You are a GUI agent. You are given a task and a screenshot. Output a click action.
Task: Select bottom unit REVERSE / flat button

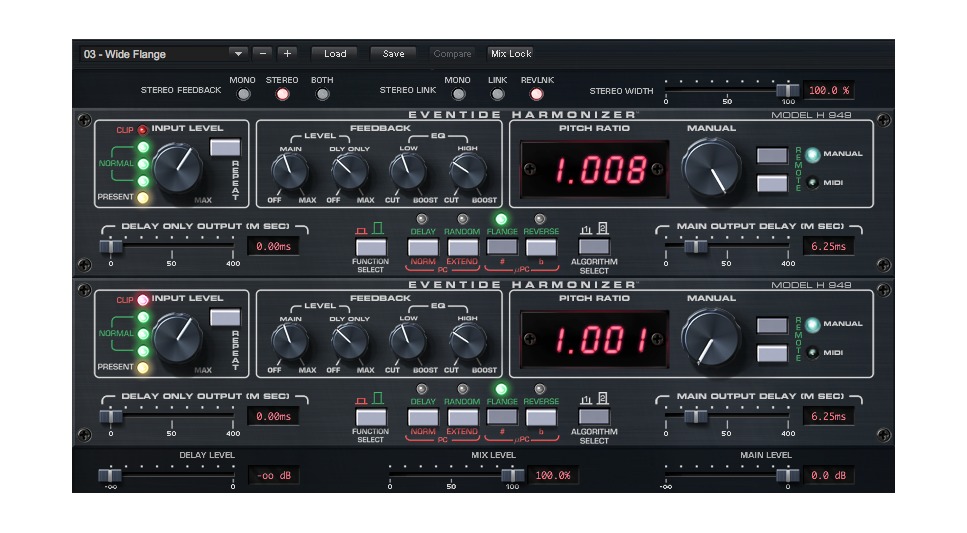click(541, 418)
